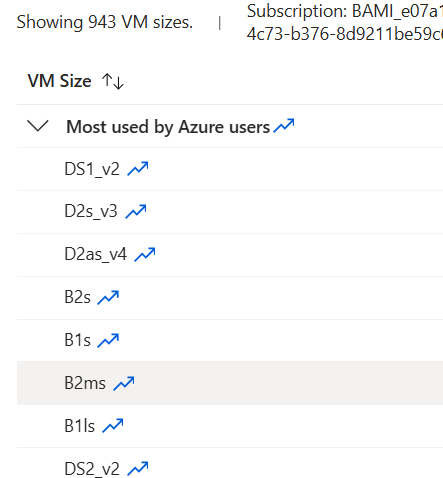Click trending icon next to B1ls
The image size is (443, 478).
point(113,426)
